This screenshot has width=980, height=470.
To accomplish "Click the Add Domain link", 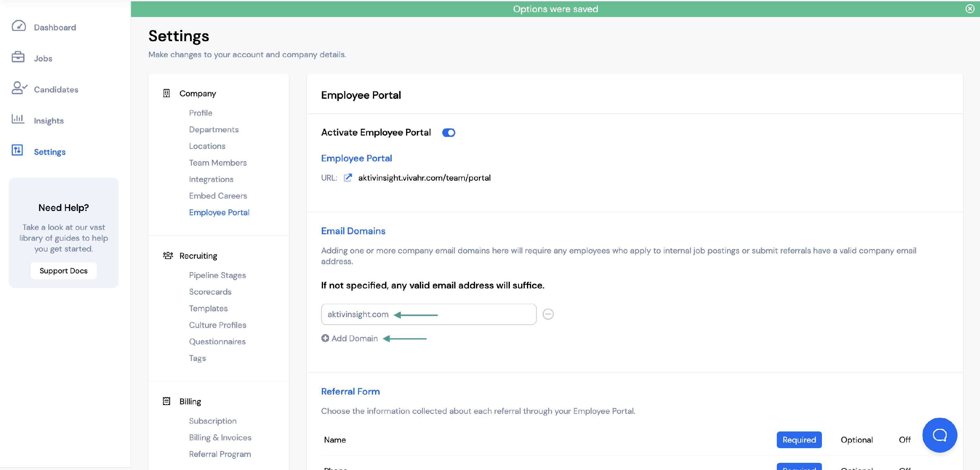I will click(x=354, y=338).
